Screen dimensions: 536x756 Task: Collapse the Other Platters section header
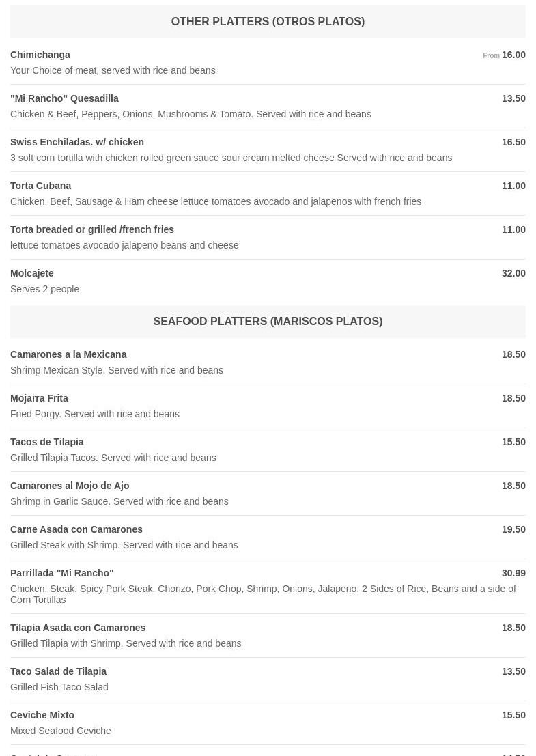(268, 22)
